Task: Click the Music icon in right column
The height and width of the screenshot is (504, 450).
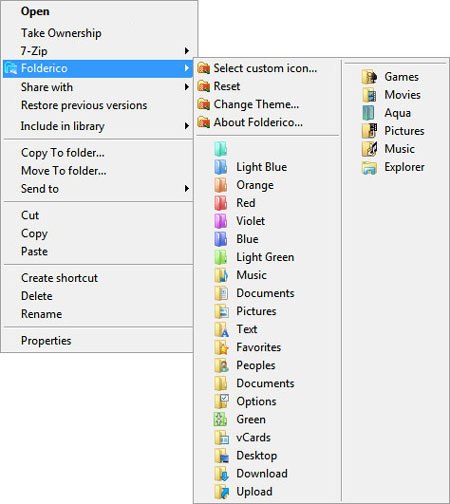Action: point(369,149)
